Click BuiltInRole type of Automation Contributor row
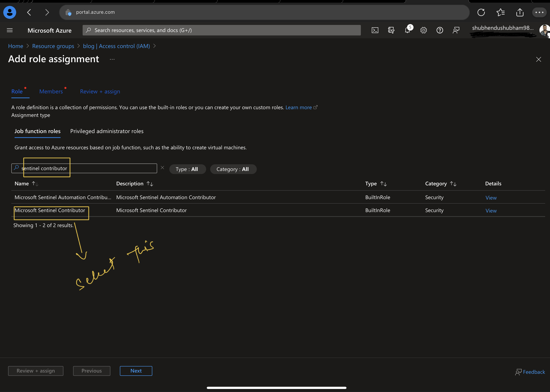This screenshot has width=550, height=392. tap(377, 197)
